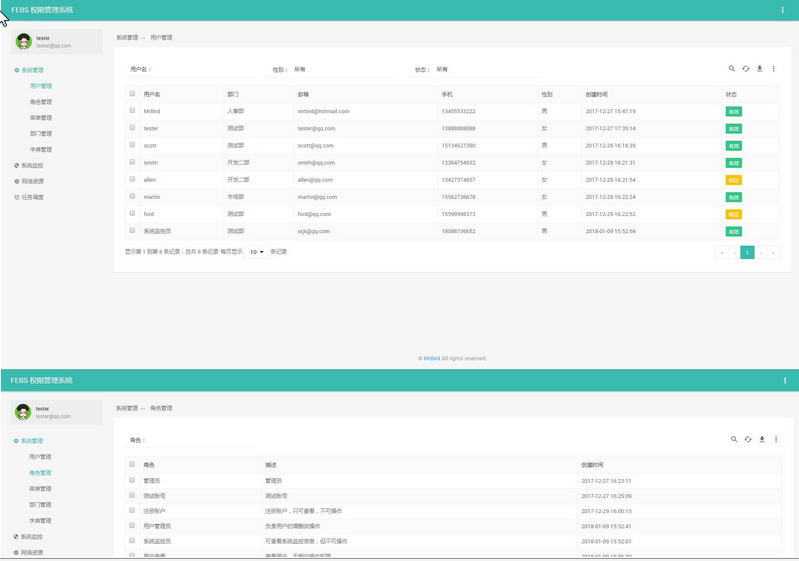This screenshot has height=561, width=799.
Task: Select the highlighted 用户管理 menu item
Action: tap(40, 86)
